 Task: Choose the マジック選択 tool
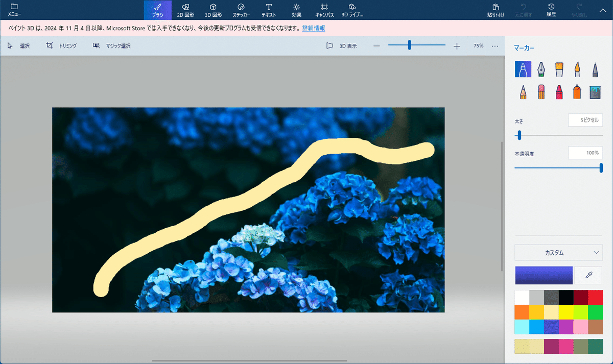pyautogui.click(x=112, y=46)
